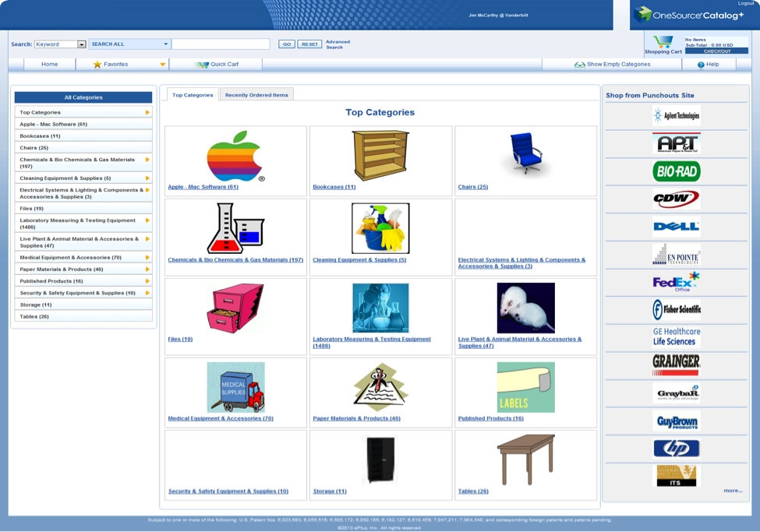Screen dimensions: 760x532
Task: Click the shopping cart icon
Action: coord(663,41)
